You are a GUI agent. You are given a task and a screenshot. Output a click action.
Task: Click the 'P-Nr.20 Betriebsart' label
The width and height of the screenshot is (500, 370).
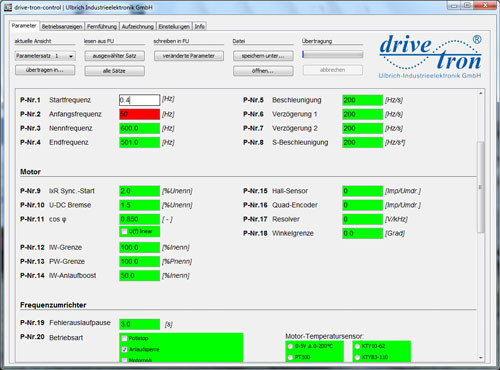click(x=51, y=337)
